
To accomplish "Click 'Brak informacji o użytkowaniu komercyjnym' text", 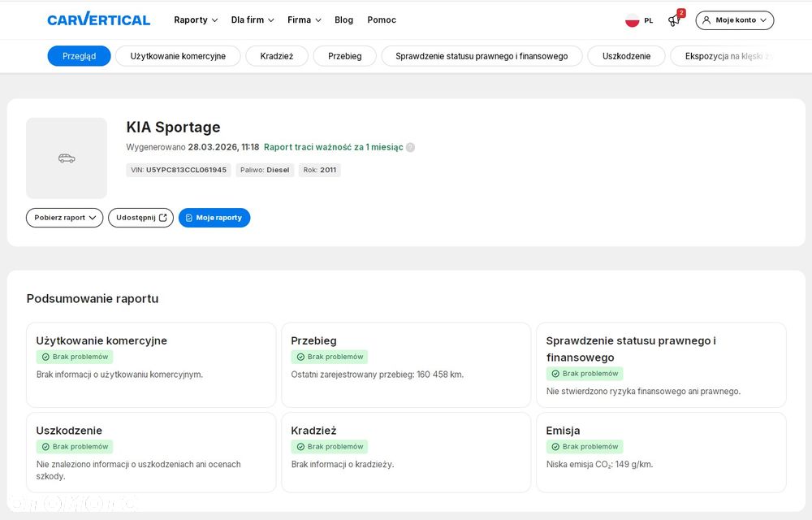I will coord(119,375).
